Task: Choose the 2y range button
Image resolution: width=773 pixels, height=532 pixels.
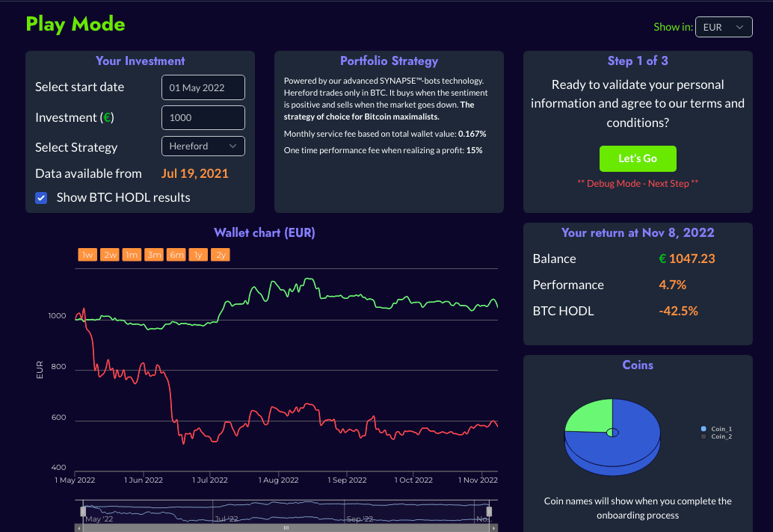Action: 221,255
